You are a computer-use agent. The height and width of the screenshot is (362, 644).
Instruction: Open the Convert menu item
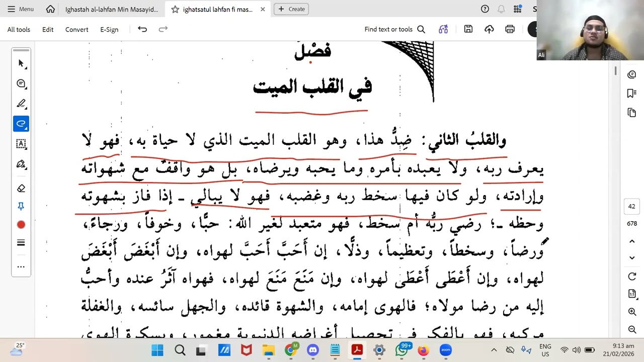(77, 29)
